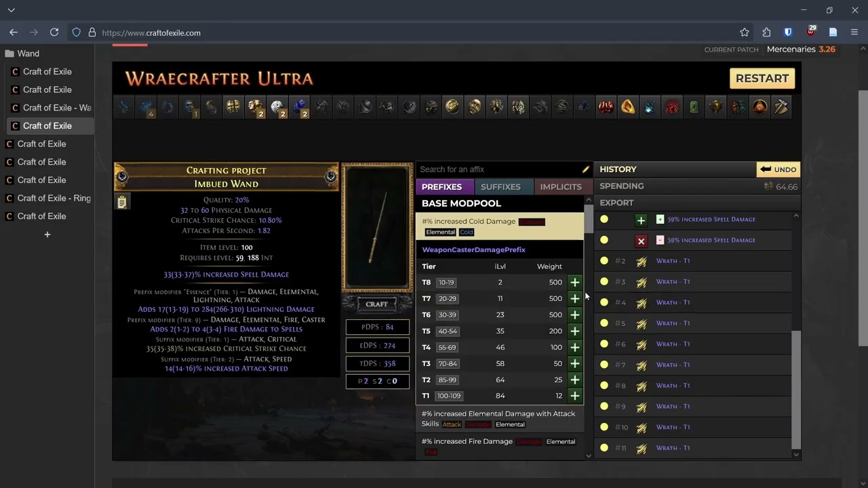The image size is (868, 488).
Task: Toggle yellow dot on history row #9
Action: click(604, 406)
